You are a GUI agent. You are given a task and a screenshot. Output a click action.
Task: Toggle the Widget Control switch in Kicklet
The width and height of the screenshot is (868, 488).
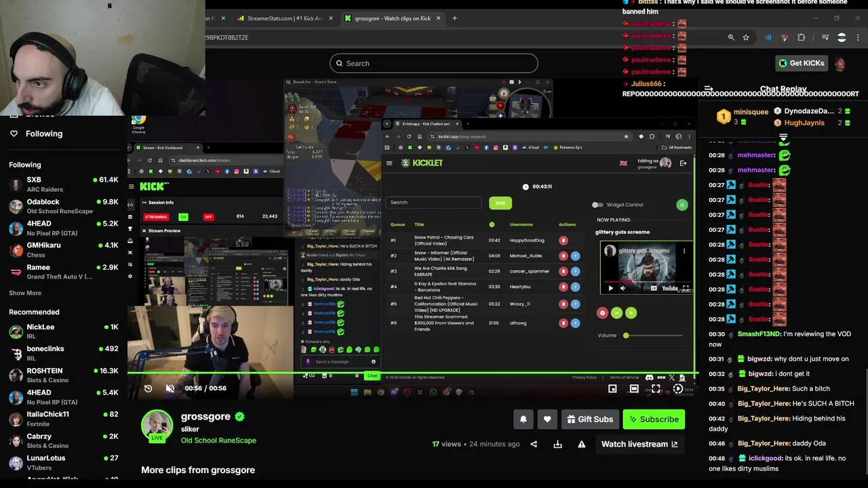(597, 205)
